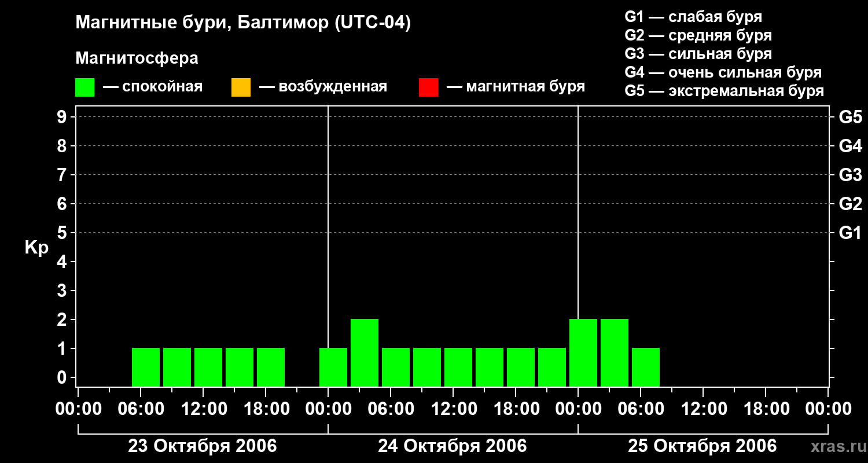Click 'G1 — слабая буря' legend line
868x463 pixels.
[x=693, y=17]
